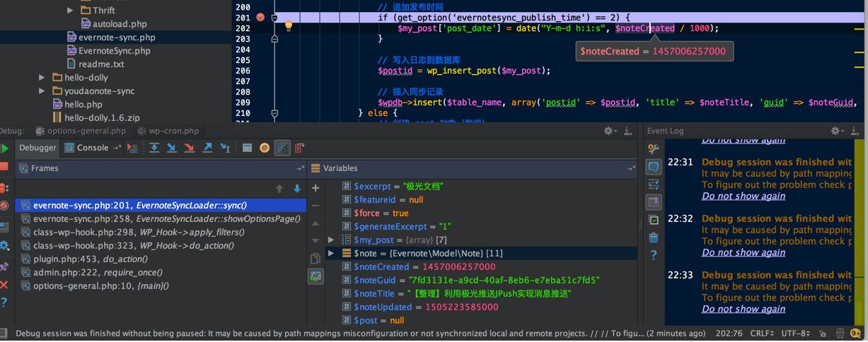This screenshot has width=868, height=342.
Task: Expand the $note object variable
Action: tap(330, 253)
